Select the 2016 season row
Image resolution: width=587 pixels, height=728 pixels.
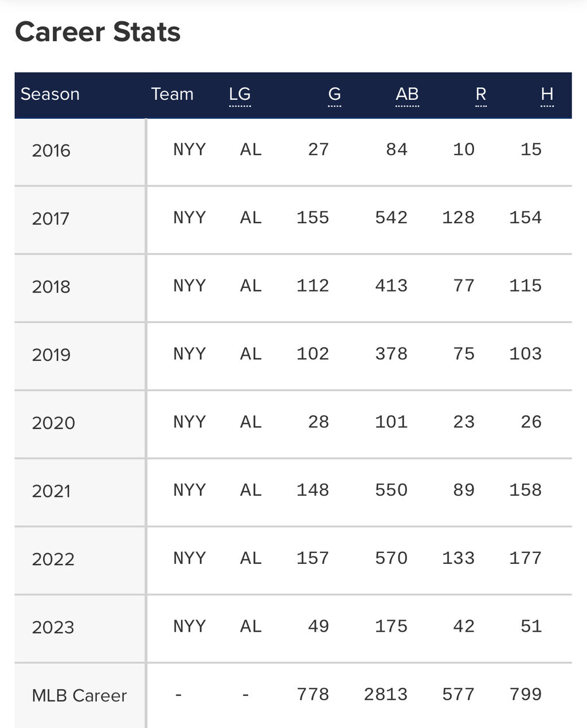[x=51, y=151]
